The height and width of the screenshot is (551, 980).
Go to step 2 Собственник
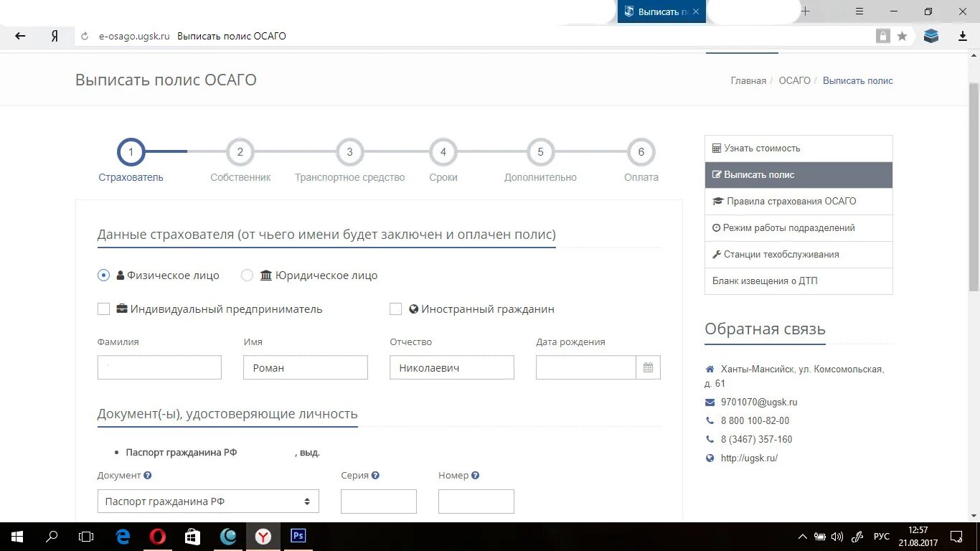tap(240, 152)
